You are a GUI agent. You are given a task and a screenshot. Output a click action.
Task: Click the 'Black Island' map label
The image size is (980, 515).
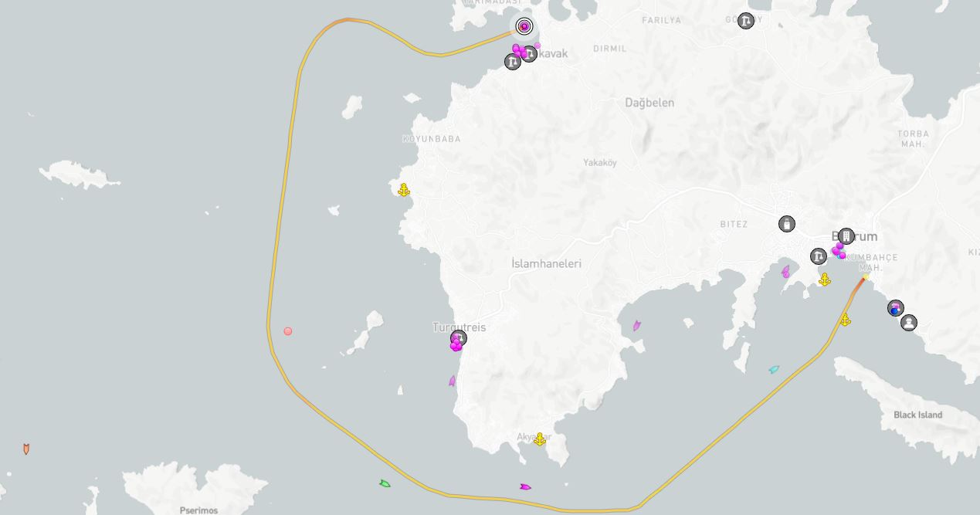pos(918,415)
